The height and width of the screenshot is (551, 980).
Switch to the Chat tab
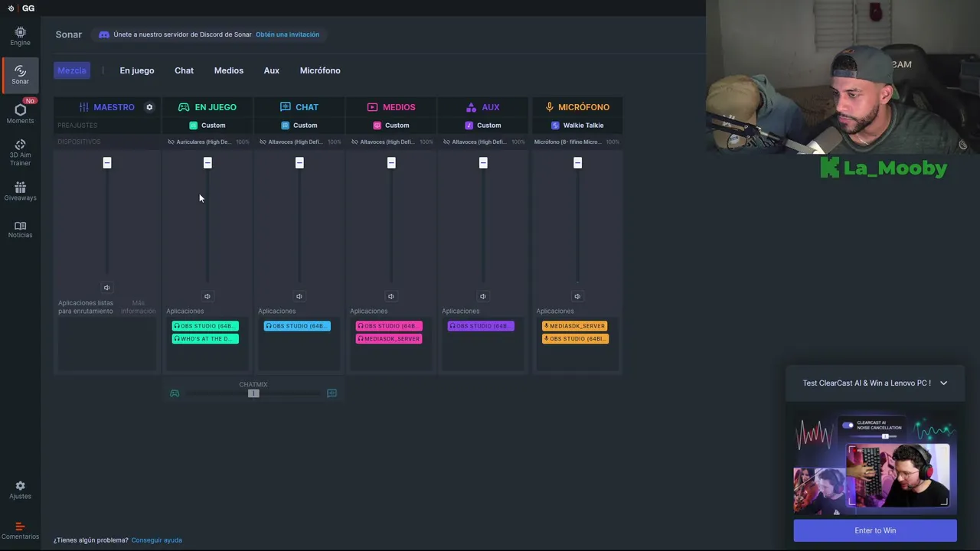(x=184, y=70)
